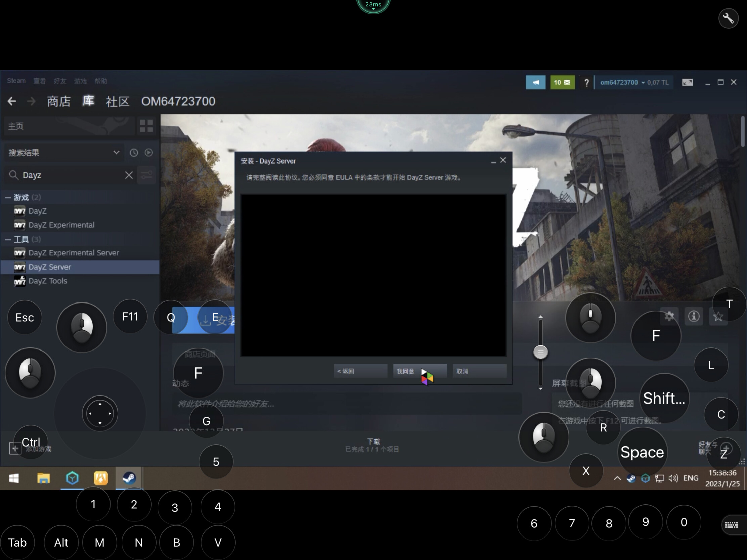Minimize the DayZ Server install dialog

(493, 162)
